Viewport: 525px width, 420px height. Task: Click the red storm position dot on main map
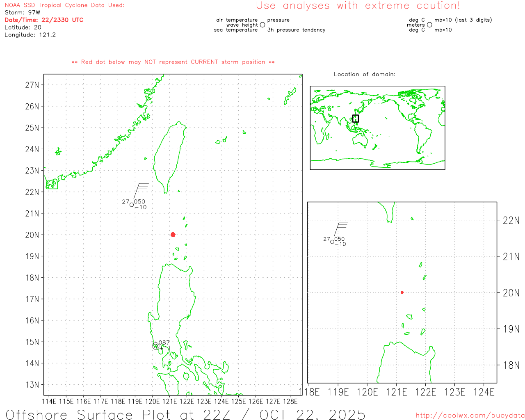(x=173, y=235)
